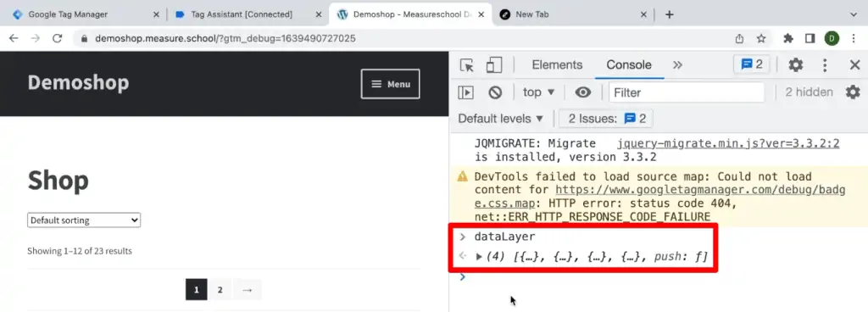
Task: Show console sidebar icon
Action: point(465,92)
